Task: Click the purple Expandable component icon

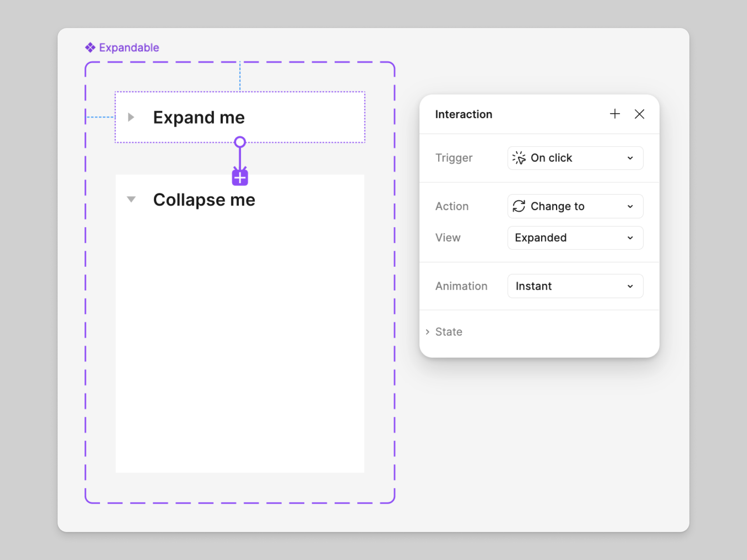Action: tap(90, 47)
